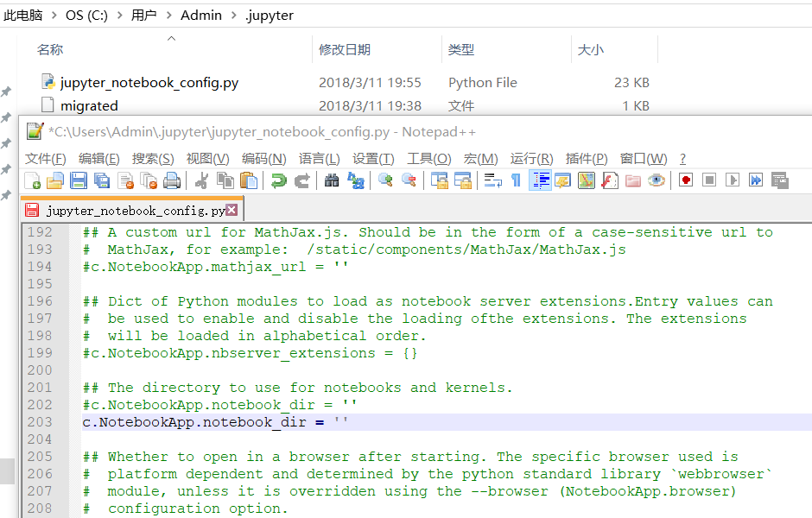Click the .jupyter breadcrumb segment
812x518 pixels.
pyautogui.click(x=270, y=16)
